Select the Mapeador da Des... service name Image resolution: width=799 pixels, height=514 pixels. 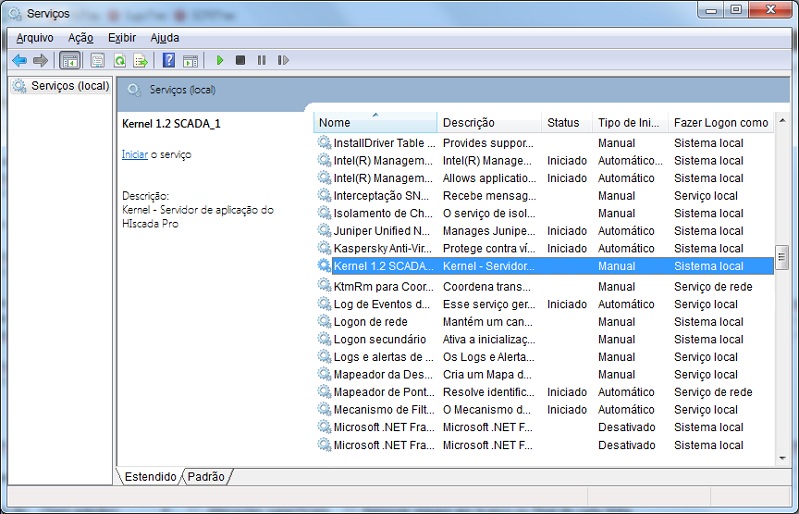tap(383, 374)
